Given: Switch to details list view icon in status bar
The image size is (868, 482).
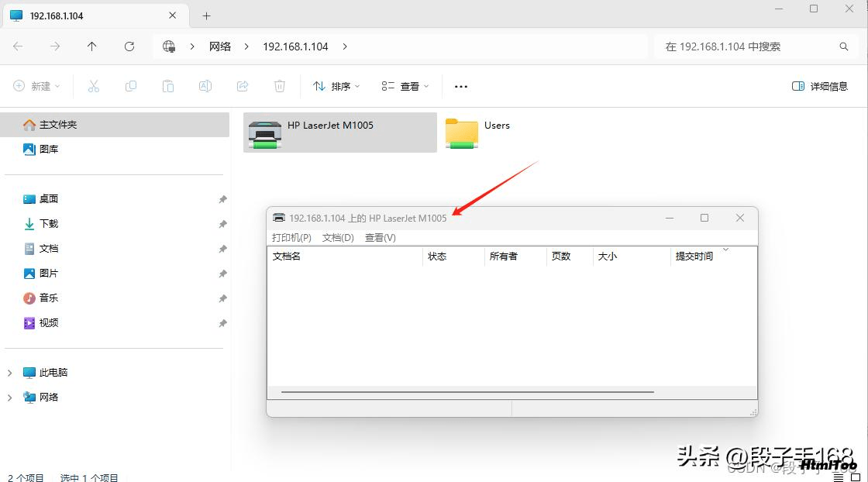Looking at the screenshot, I should tap(839, 477).
